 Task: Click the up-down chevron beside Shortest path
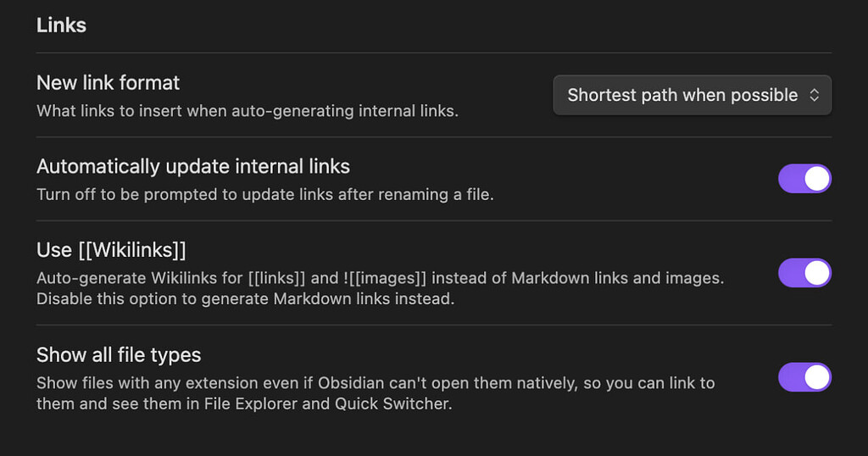pos(814,95)
